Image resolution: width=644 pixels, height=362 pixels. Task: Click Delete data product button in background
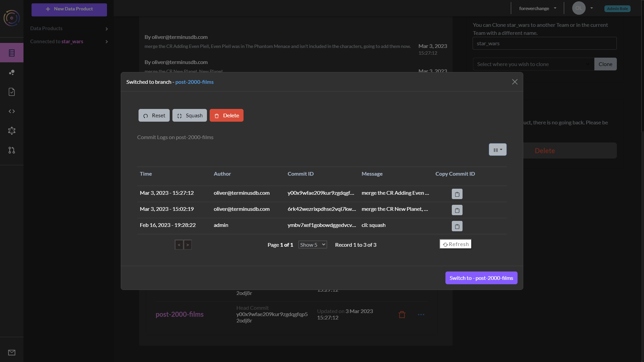click(545, 150)
